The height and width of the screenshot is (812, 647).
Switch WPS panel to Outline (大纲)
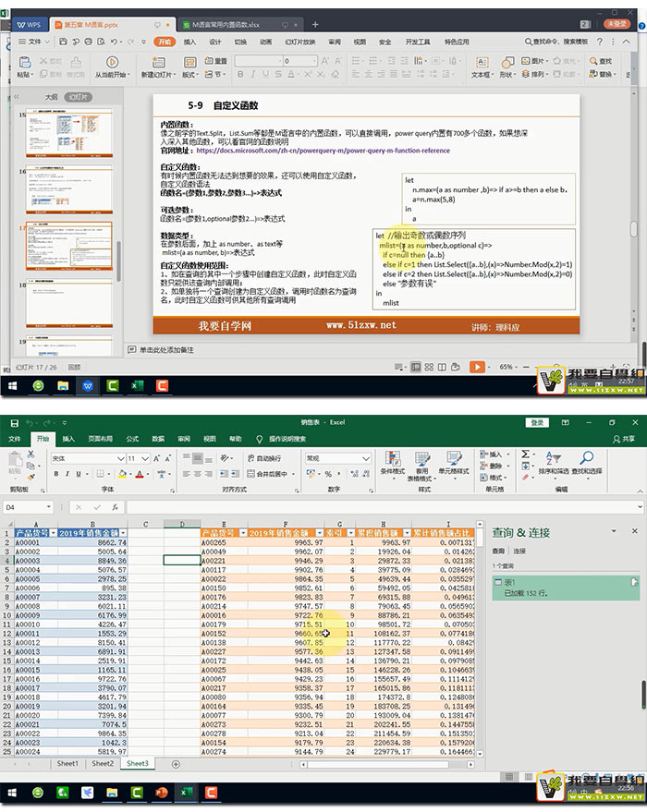tap(51, 97)
